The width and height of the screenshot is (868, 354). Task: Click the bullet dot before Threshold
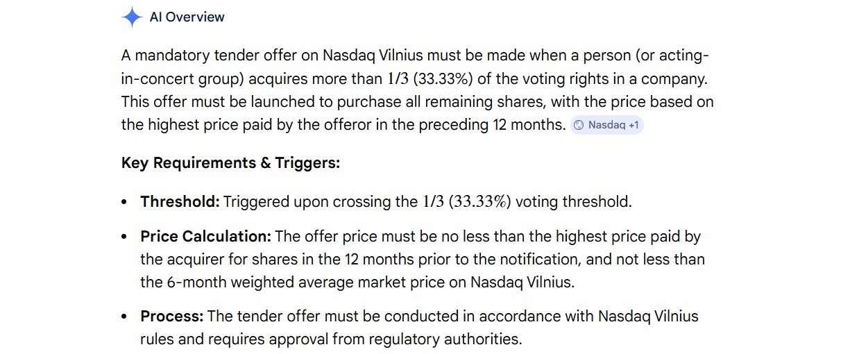coord(124,203)
